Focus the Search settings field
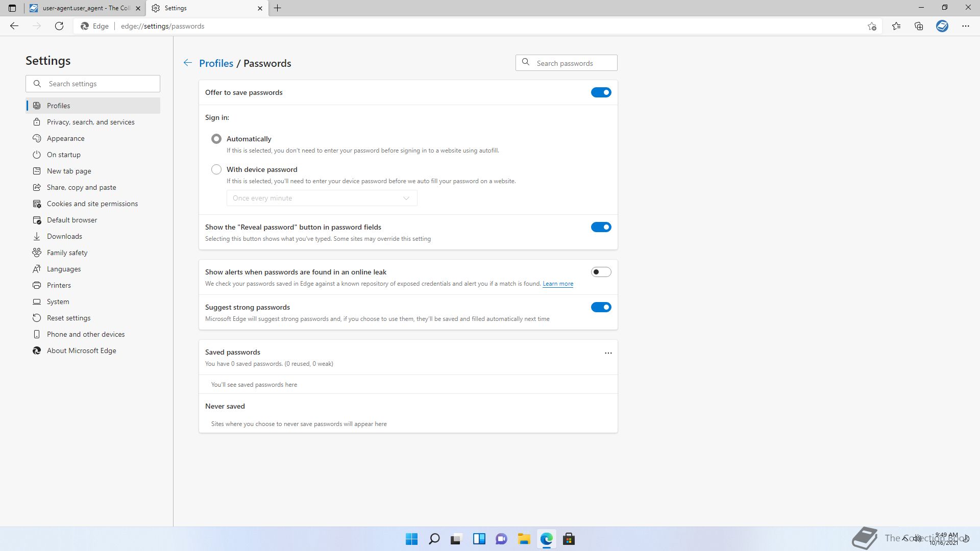 (x=93, y=84)
